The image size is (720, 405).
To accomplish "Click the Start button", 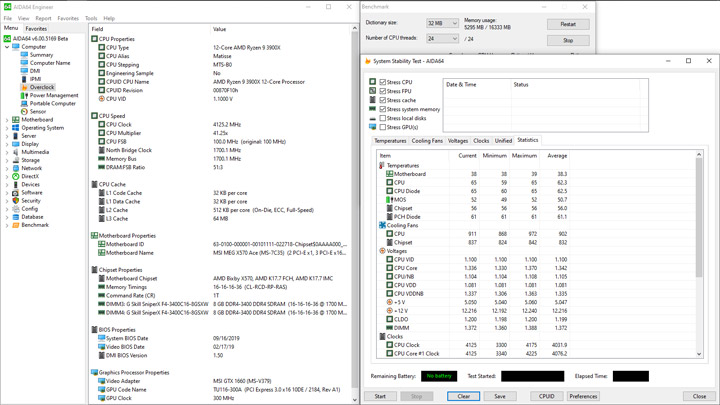I will pyautogui.click(x=380, y=396).
